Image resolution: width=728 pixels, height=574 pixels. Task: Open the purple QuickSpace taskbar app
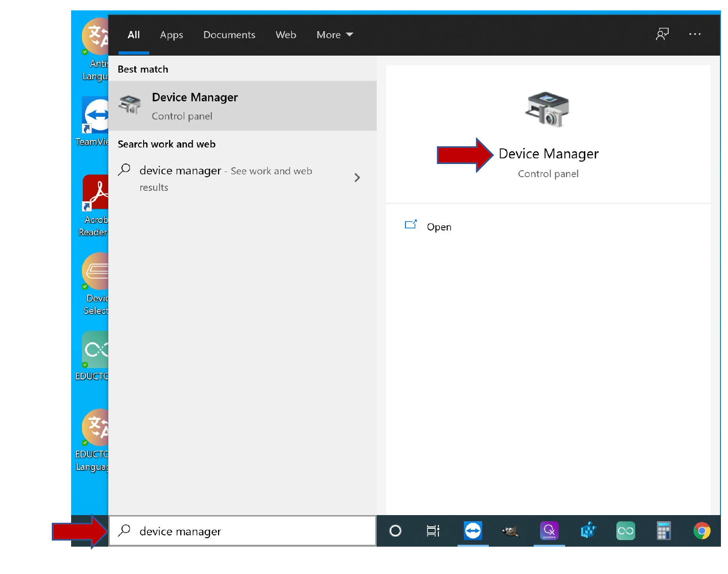click(x=549, y=531)
